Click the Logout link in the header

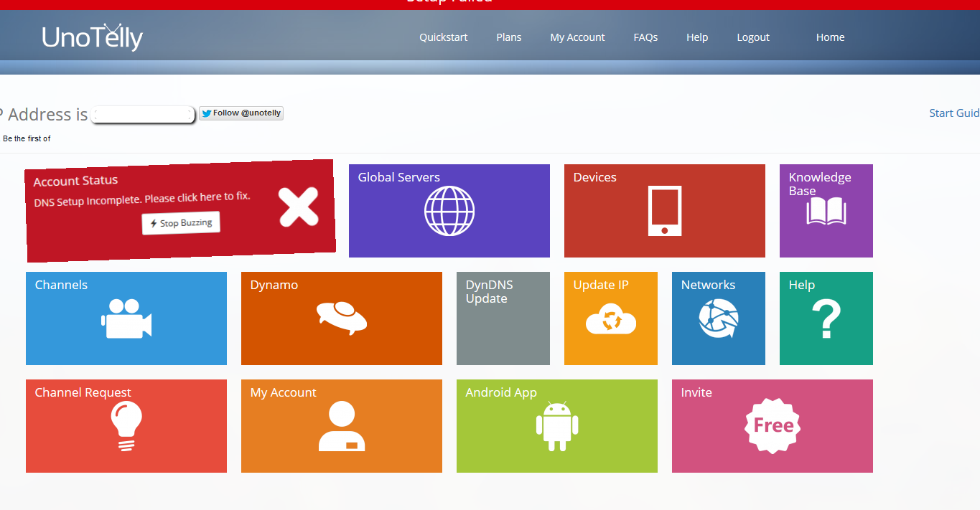752,37
